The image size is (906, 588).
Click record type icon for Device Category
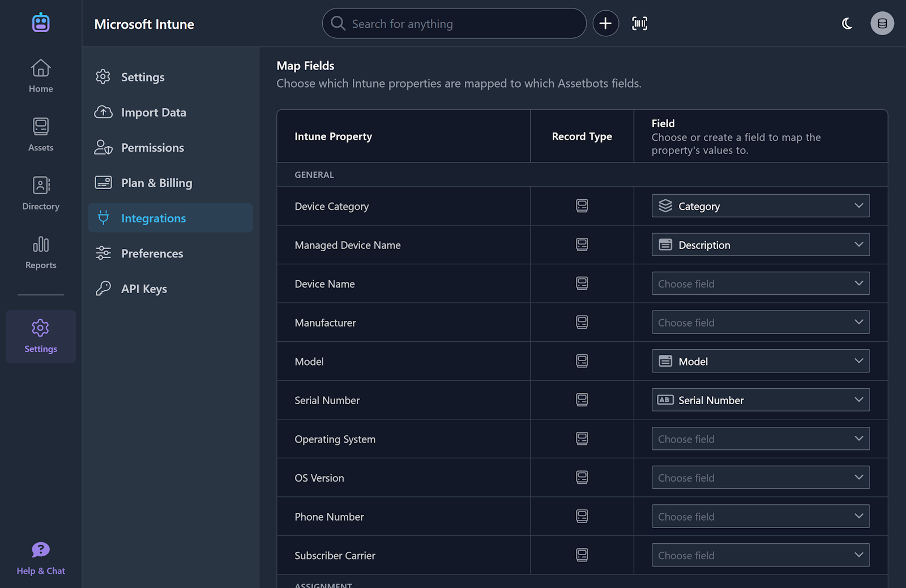(x=582, y=206)
